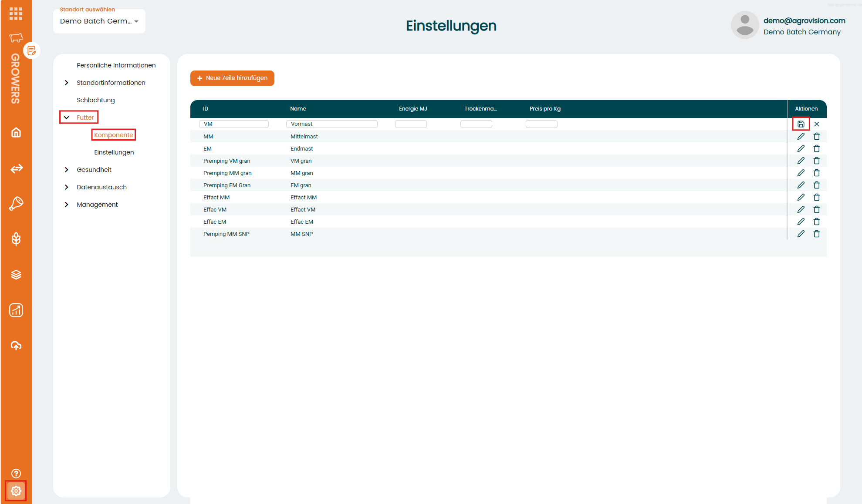
Task: Open Schlachtung settings entry
Action: point(96,100)
